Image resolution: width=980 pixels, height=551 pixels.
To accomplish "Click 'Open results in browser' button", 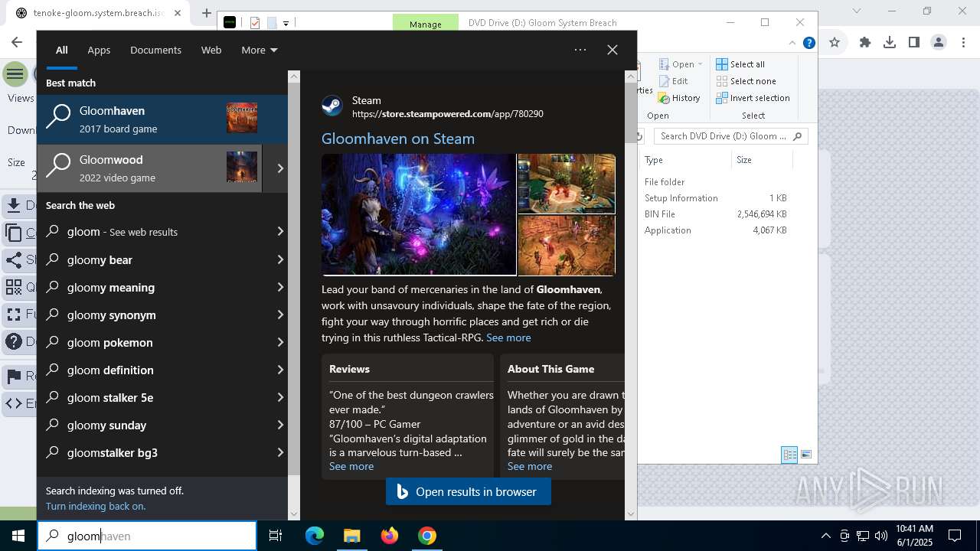I will click(469, 492).
